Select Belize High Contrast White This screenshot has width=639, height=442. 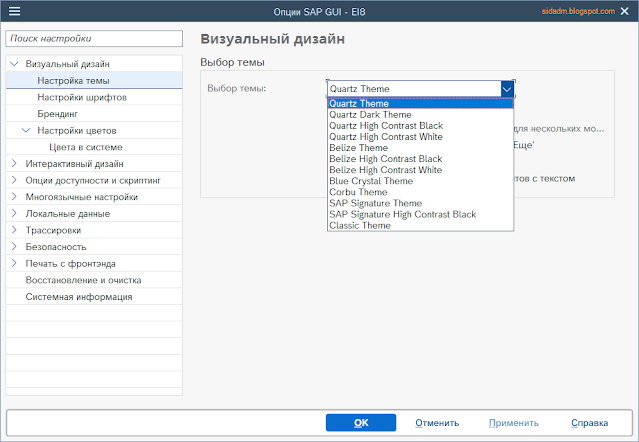(420, 170)
